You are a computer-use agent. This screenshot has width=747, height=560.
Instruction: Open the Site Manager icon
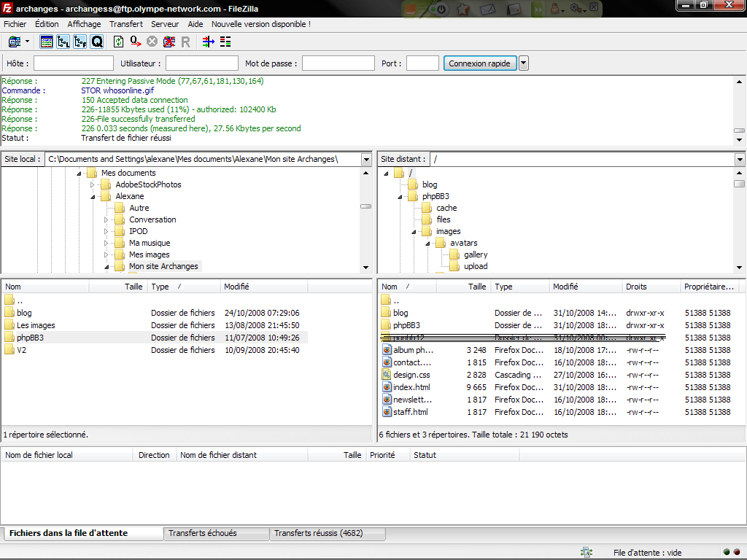coord(15,42)
